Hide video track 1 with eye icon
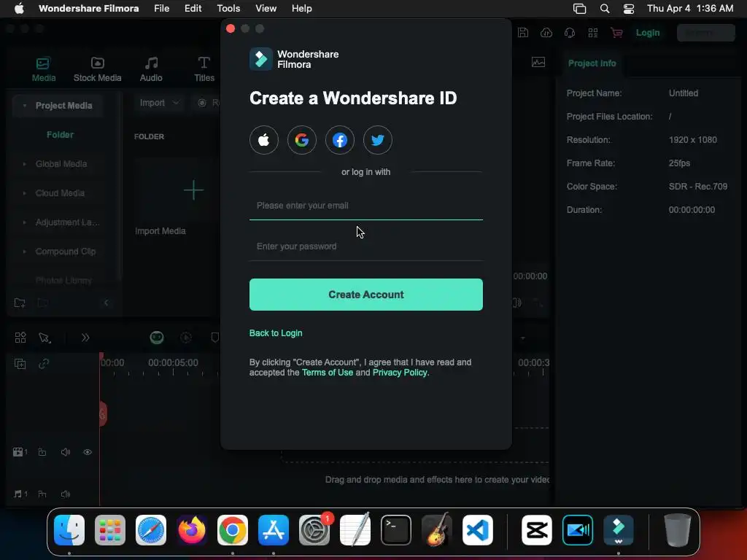Viewport: 747px width, 560px height. [88, 452]
